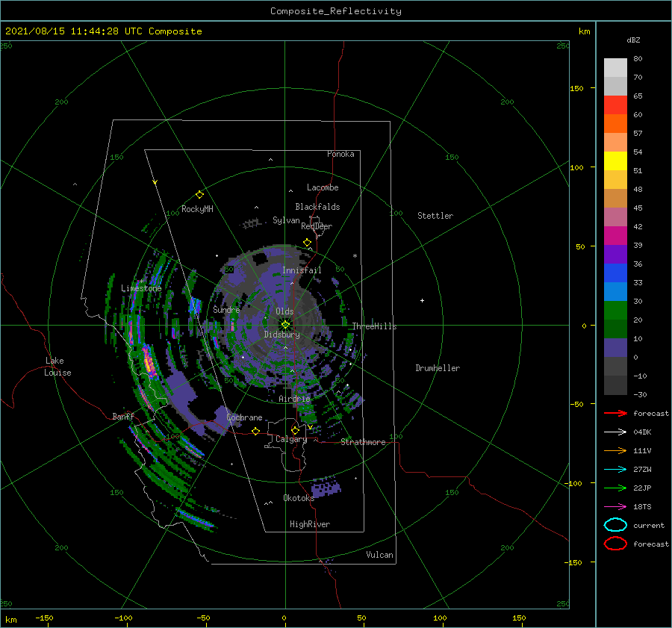Click the Sylvan label
The height and width of the screenshot is (628, 672).
click(286, 220)
